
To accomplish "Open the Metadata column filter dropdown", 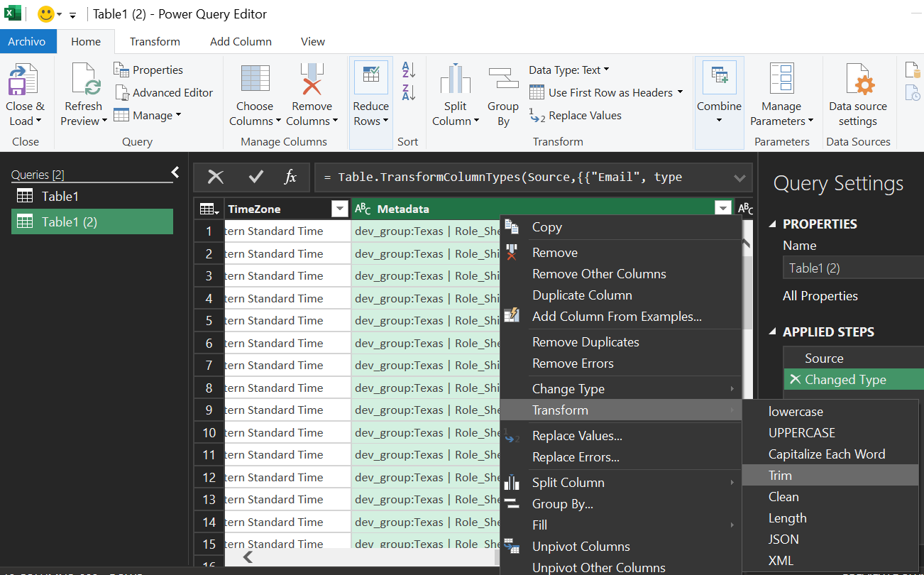I will [723, 209].
